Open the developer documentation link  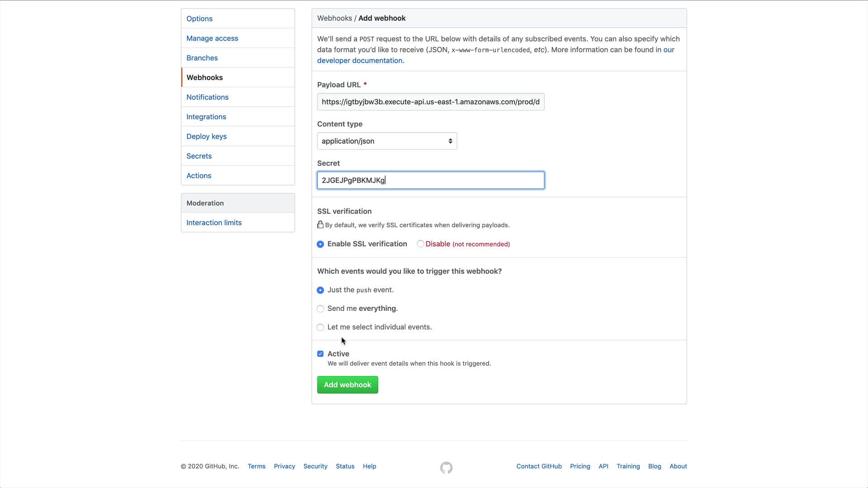pos(360,61)
